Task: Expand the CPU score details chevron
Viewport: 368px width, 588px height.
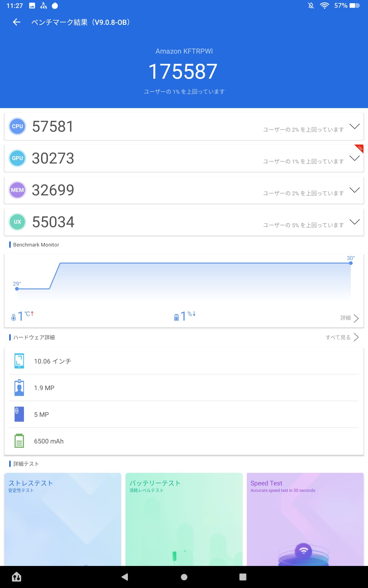Action: tap(355, 126)
